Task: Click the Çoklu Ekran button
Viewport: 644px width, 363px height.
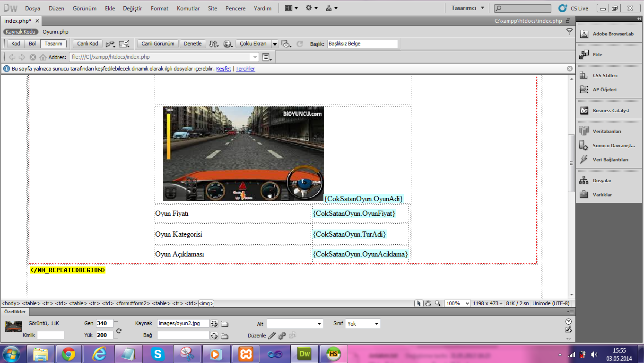Action: [253, 44]
